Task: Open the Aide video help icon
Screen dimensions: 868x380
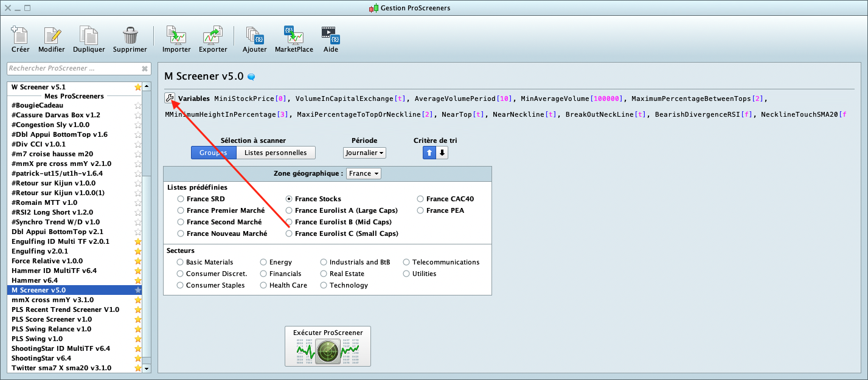Action: click(x=330, y=36)
